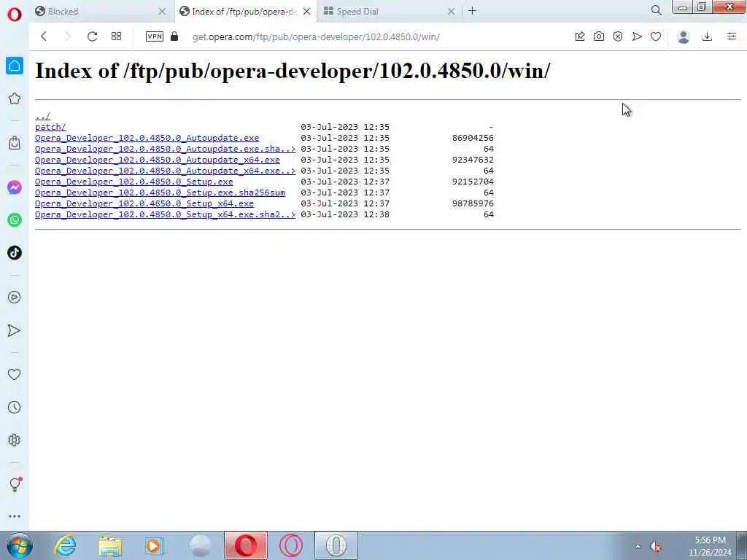The width and height of the screenshot is (747, 560).
Task: Click the address bar URL field
Action: (316, 36)
